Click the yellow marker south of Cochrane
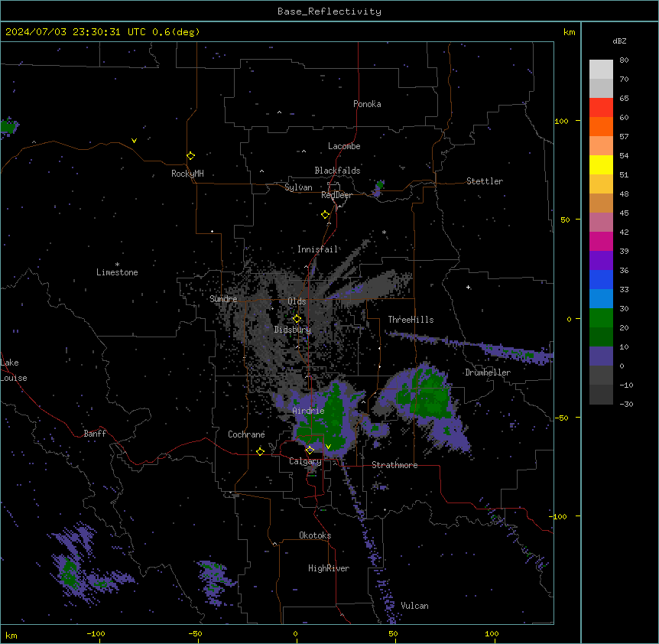Viewport: 659px width, 644px height. pos(260,451)
